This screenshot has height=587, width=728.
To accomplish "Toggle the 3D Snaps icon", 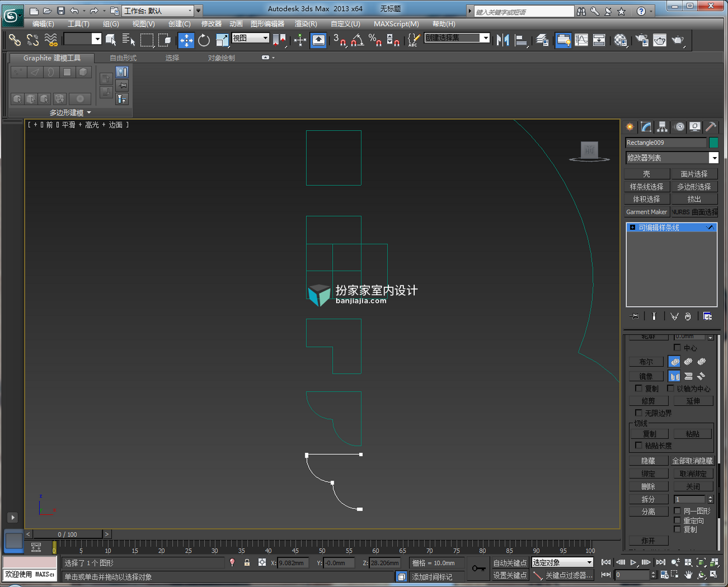I will tap(339, 40).
